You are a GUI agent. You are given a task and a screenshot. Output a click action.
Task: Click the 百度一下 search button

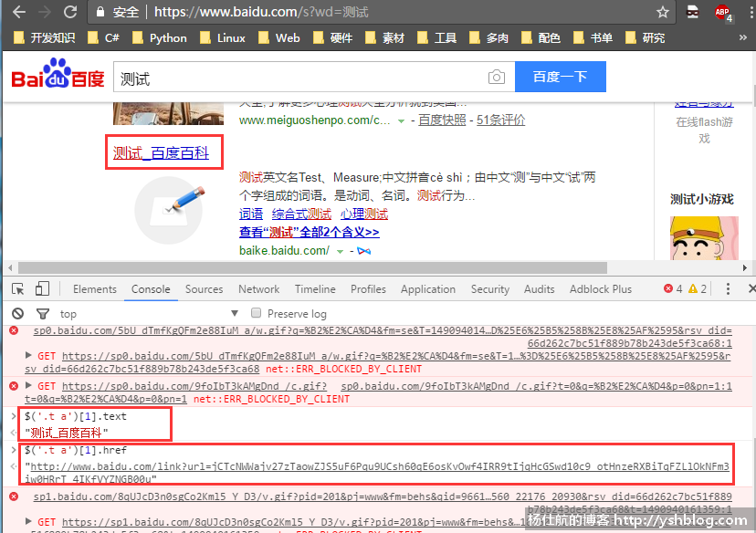pos(561,77)
